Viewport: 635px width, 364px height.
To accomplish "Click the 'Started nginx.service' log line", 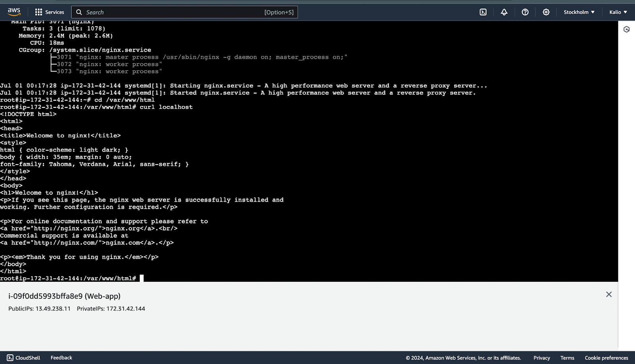I will pyautogui.click(x=238, y=92).
